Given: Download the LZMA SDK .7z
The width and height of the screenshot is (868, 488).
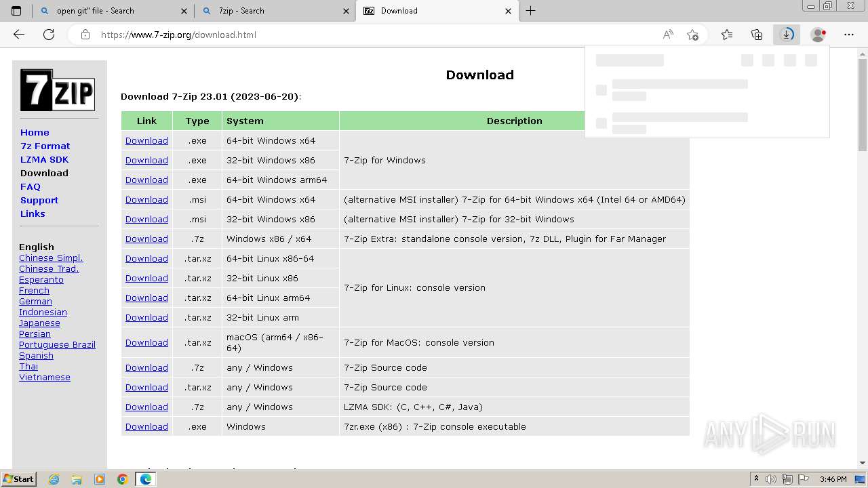Looking at the screenshot, I should point(146,407).
